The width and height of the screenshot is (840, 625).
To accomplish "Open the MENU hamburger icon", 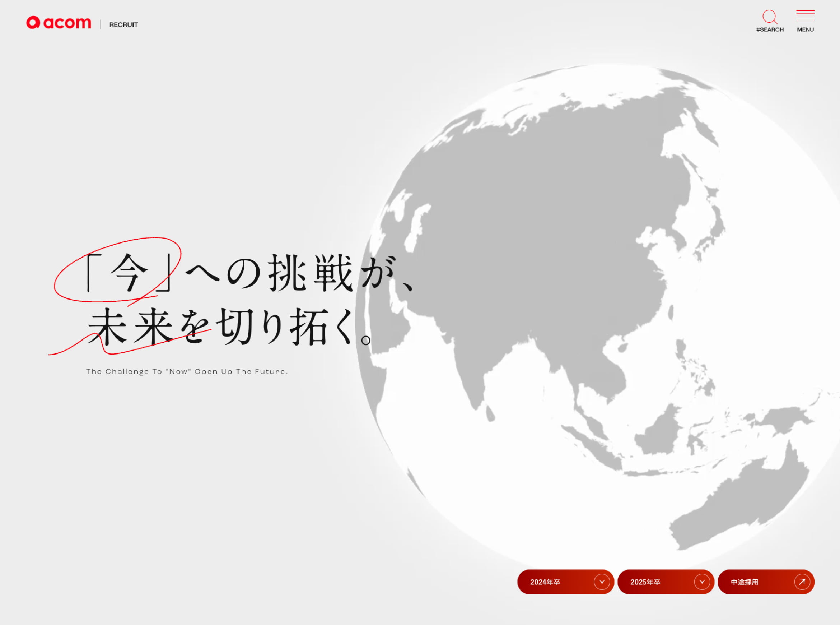I will click(x=805, y=15).
